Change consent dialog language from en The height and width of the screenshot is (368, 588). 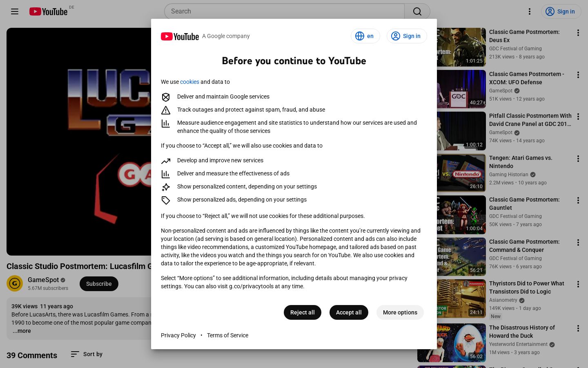pyautogui.click(x=365, y=36)
